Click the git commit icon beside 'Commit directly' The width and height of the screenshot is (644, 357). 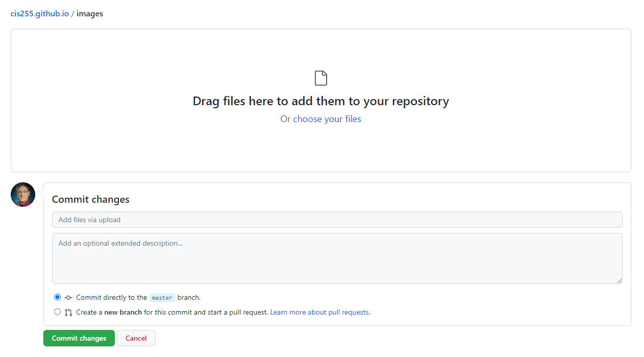click(68, 298)
